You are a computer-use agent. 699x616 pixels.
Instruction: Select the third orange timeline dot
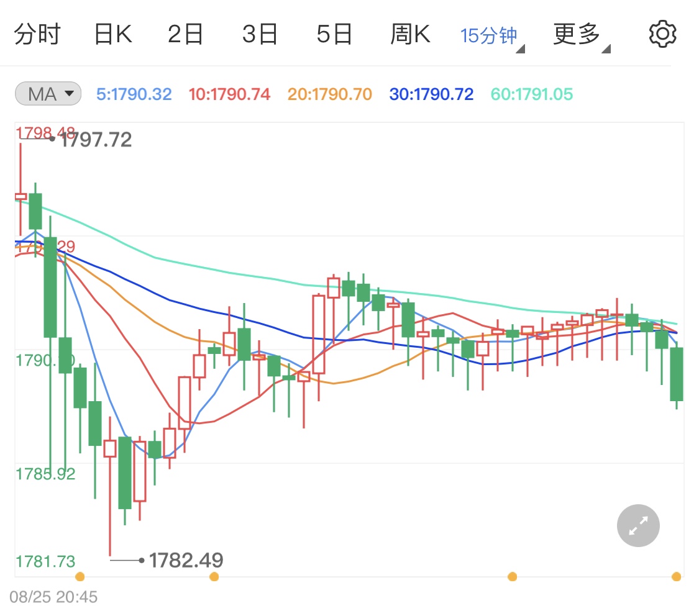(x=512, y=577)
